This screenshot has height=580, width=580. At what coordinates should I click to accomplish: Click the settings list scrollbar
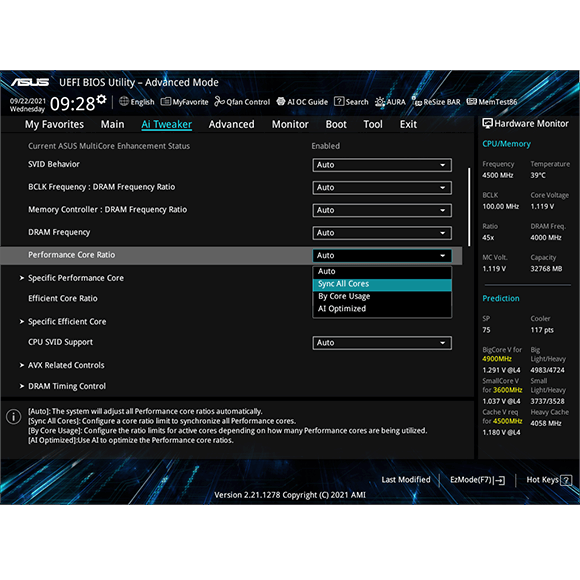pos(469,207)
